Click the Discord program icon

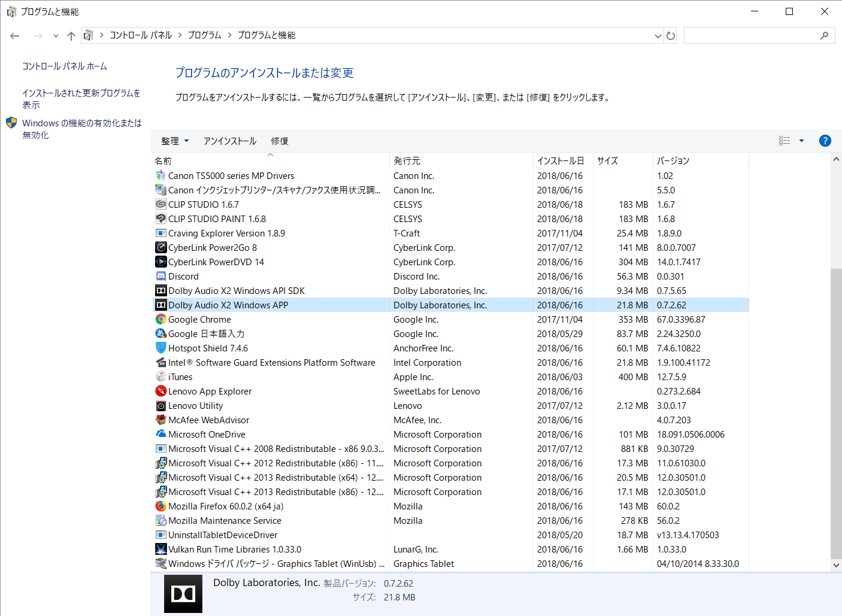[x=160, y=276]
